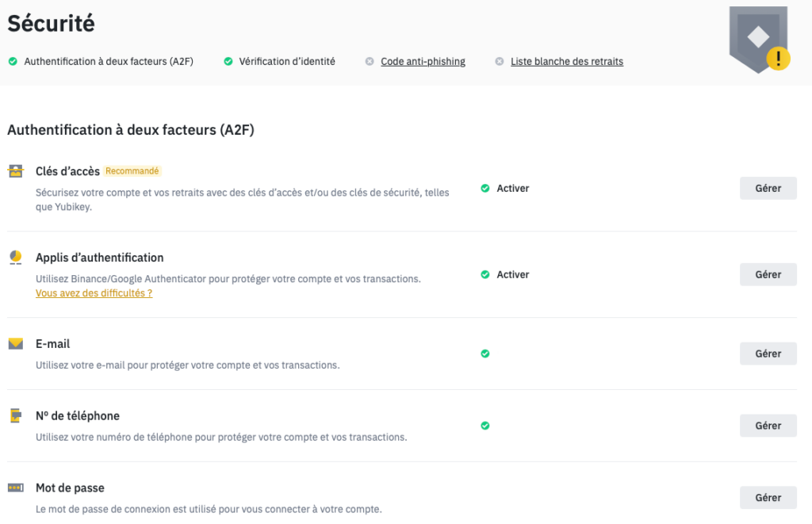Click Gérer for the Clés d'accès option
812x524 pixels.
(768, 188)
